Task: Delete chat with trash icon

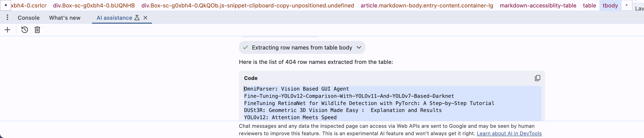Action: [x=37, y=30]
